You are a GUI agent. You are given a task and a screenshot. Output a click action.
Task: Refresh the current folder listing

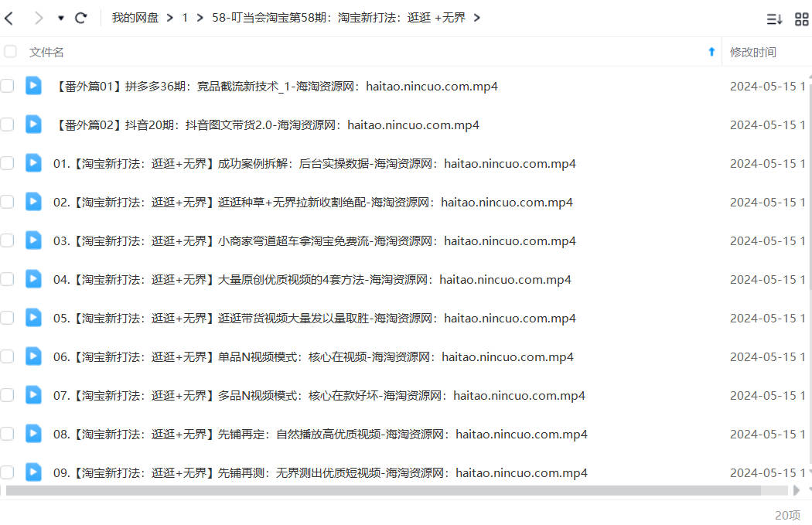coord(80,18)
